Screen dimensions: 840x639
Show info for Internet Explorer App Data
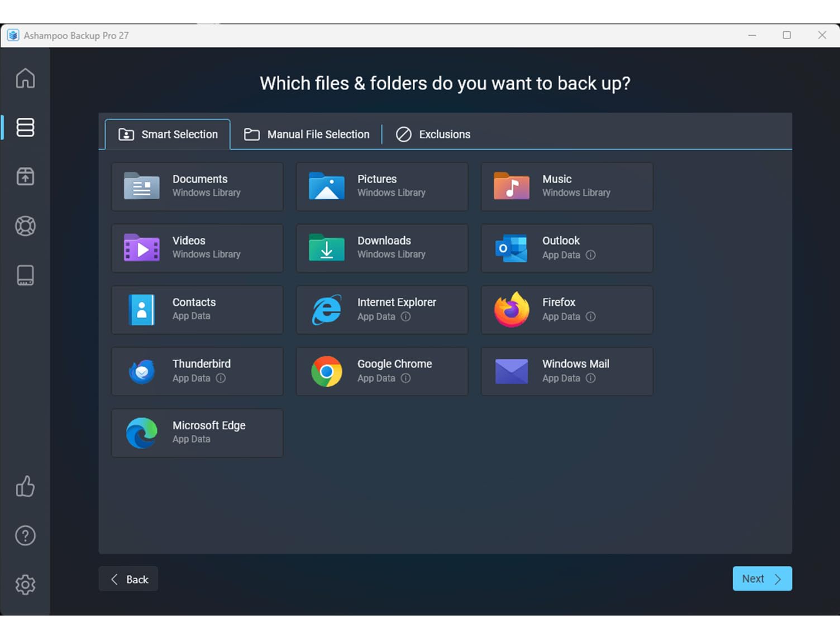[405, 316]
